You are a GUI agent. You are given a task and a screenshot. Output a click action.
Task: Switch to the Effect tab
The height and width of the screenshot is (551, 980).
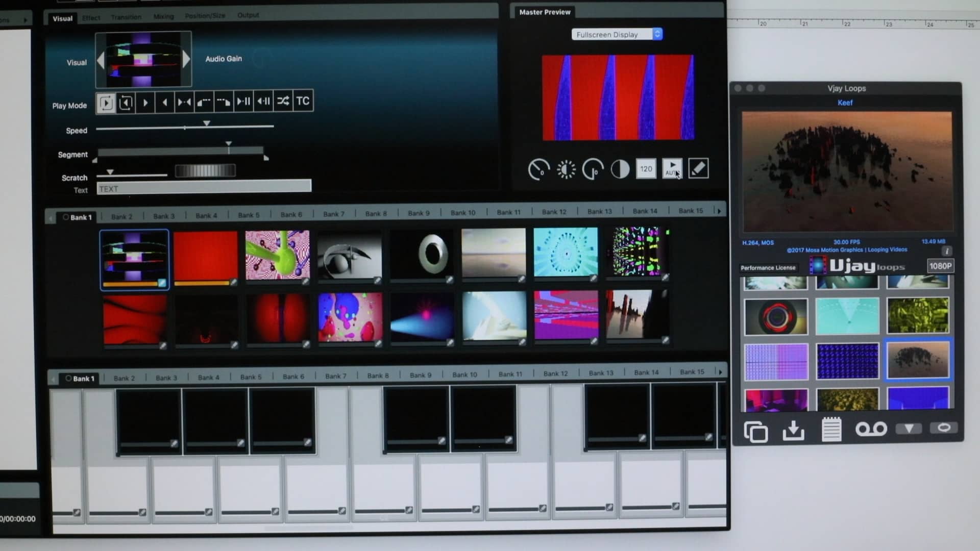tap(91, 17)
